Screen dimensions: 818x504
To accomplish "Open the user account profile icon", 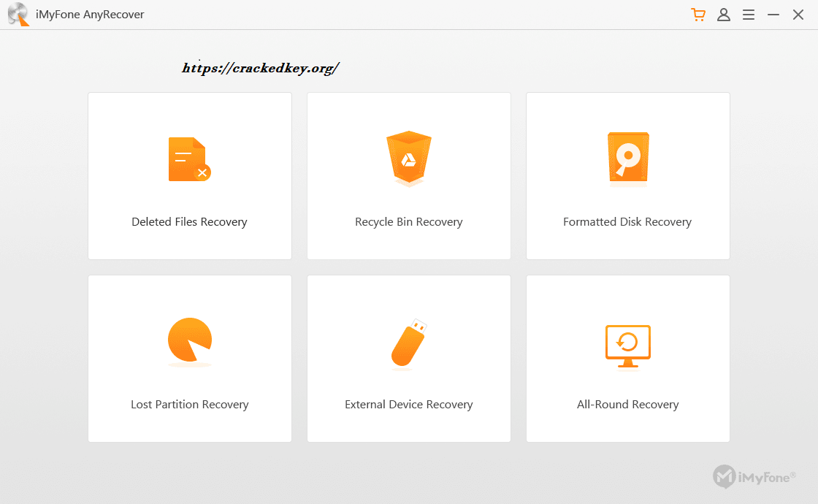I will click(724, 15).
